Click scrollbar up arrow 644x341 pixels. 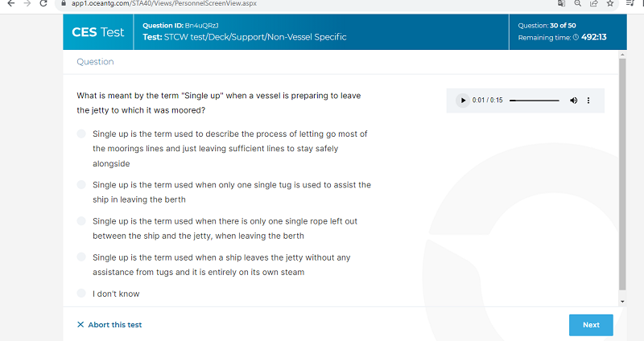622,54
